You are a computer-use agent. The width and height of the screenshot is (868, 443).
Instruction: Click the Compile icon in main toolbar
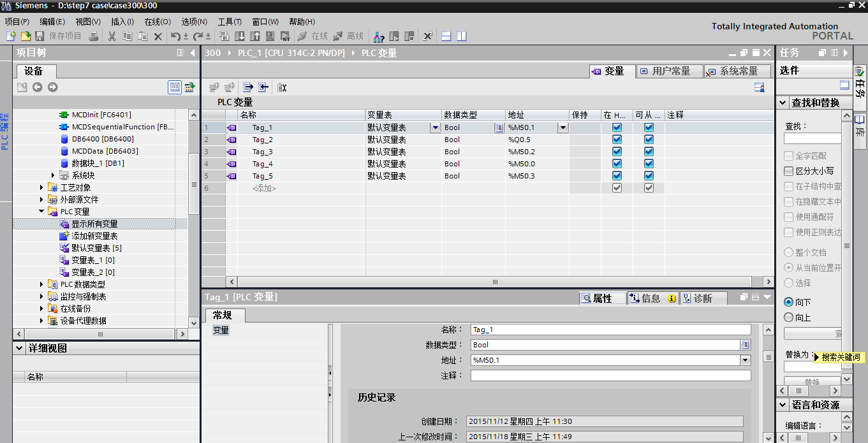(224, 36)
